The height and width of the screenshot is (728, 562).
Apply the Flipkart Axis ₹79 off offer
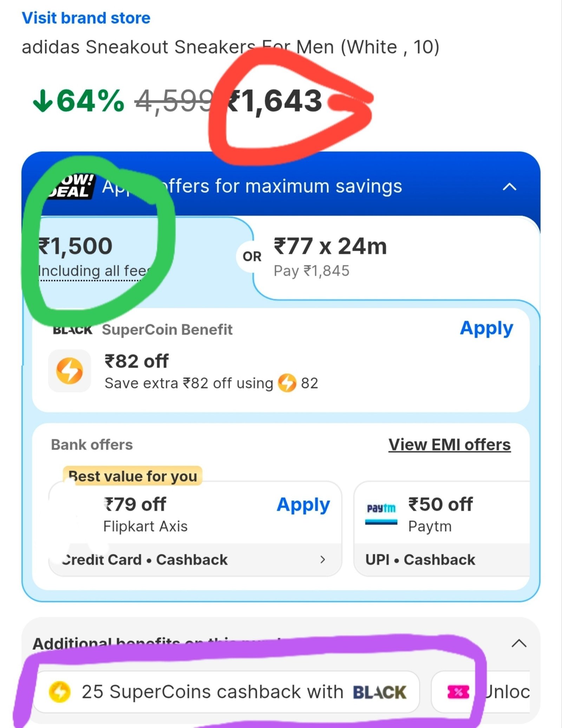pyautogui.click(x=303, y=505)
